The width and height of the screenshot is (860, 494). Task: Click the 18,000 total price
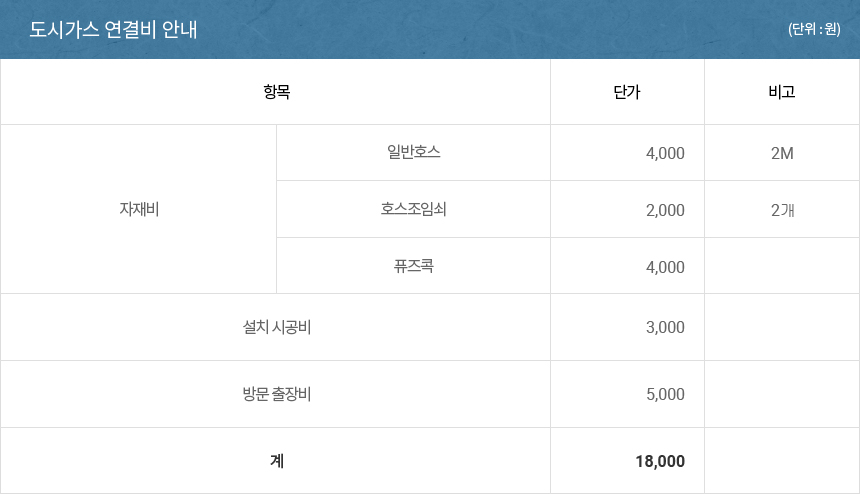click(660, 461)
